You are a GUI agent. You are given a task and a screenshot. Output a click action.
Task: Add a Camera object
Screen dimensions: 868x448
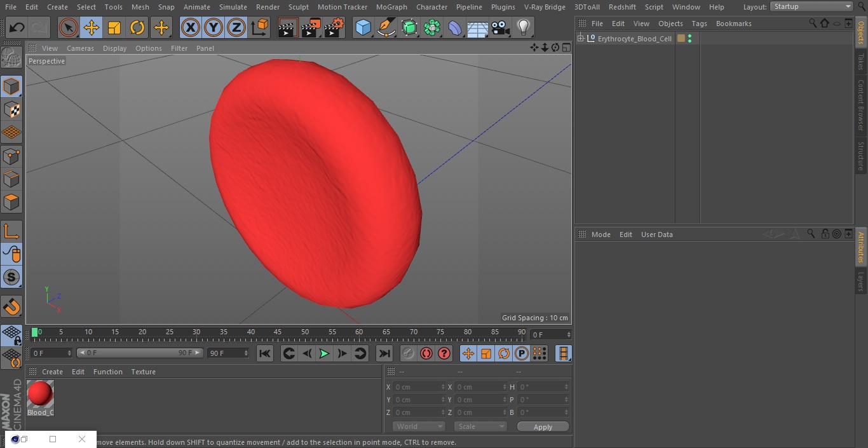point(501,28)
